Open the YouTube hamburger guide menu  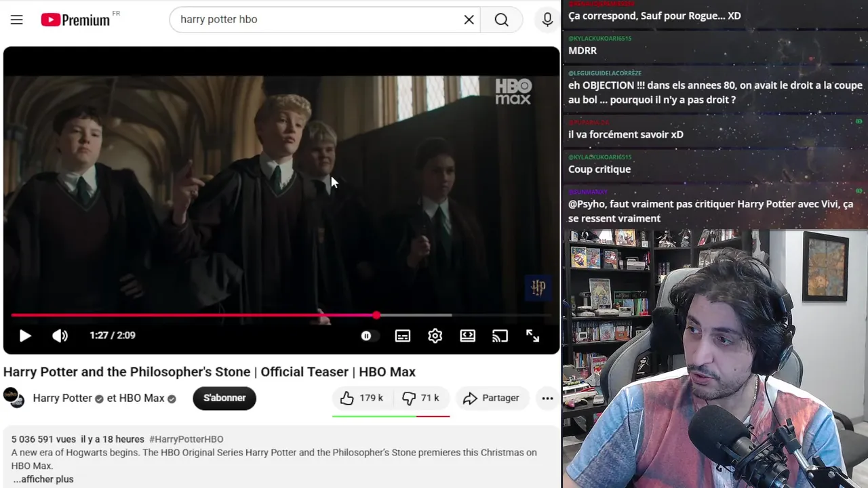(x=17, y=20)
